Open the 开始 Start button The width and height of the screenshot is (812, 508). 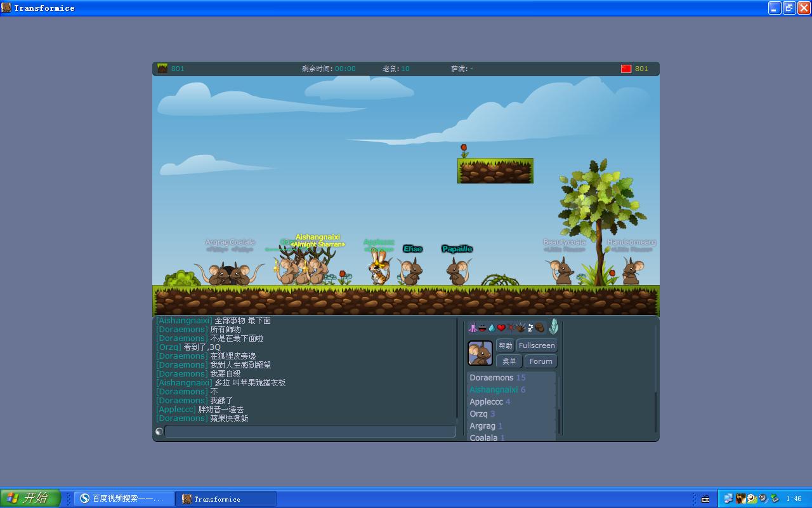(30, 498)
